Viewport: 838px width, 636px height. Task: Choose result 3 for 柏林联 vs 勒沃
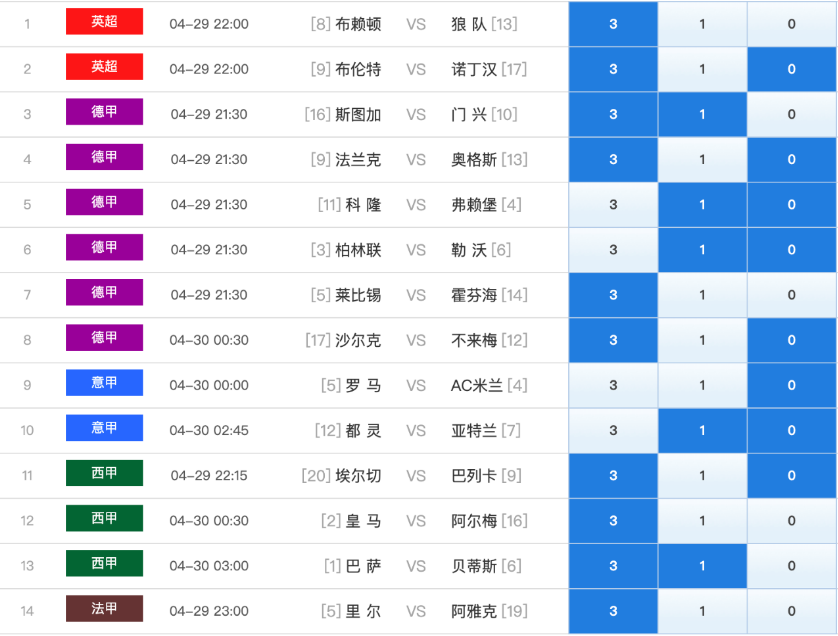[613, 250]
